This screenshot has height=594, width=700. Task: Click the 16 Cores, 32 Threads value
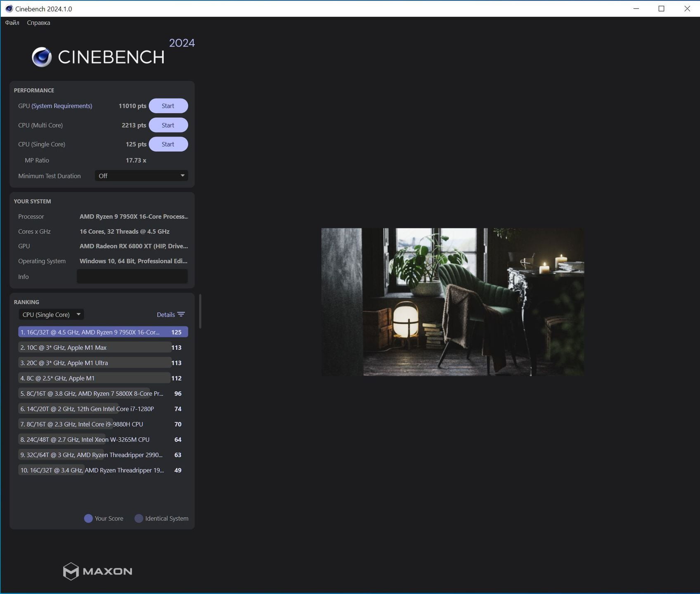[125, 231]
